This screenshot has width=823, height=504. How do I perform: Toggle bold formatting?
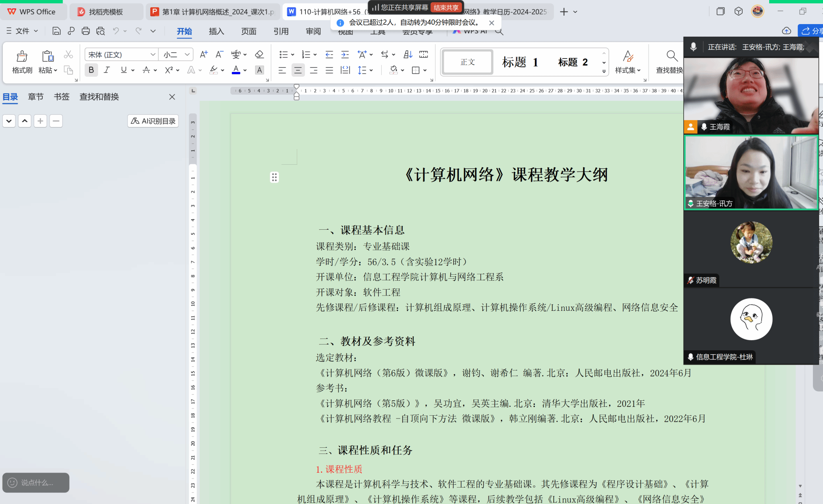[91, 70]
